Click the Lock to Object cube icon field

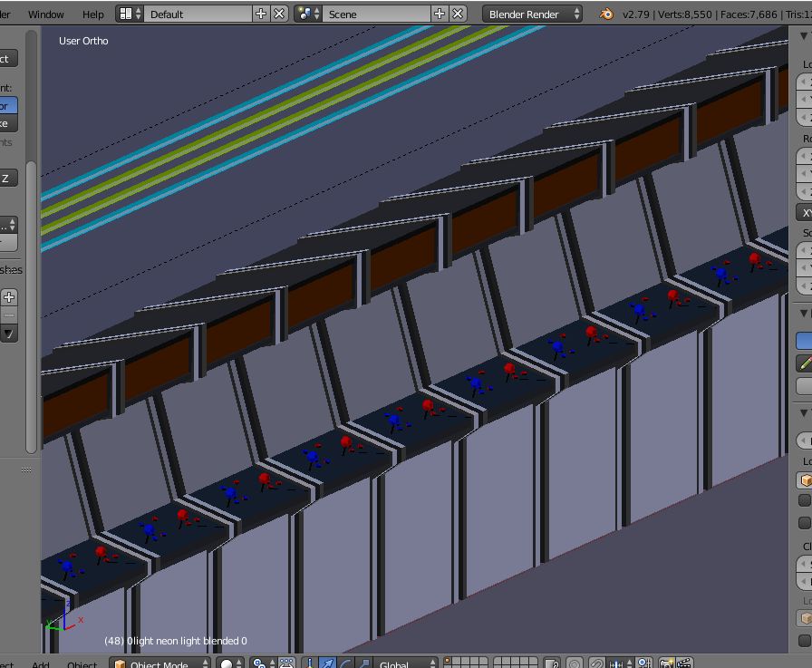[x=804, y=480]
